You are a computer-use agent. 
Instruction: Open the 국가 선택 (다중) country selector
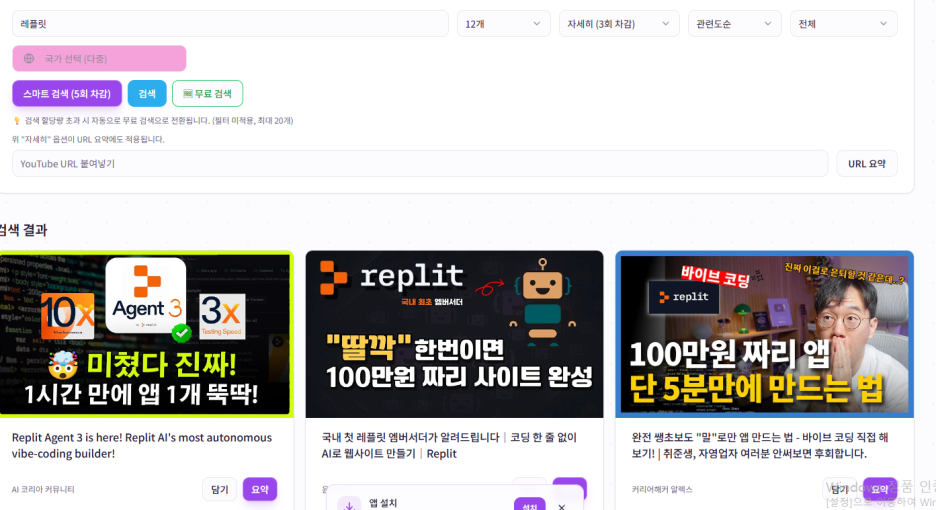pos(99,59)
